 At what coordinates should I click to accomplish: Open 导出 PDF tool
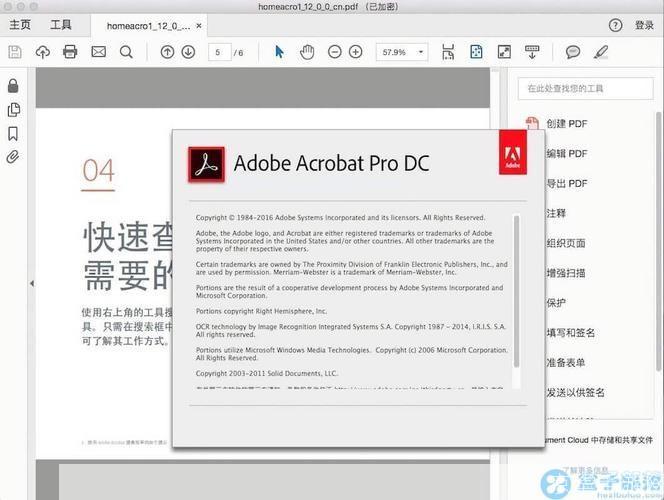[x=567, y=183]
